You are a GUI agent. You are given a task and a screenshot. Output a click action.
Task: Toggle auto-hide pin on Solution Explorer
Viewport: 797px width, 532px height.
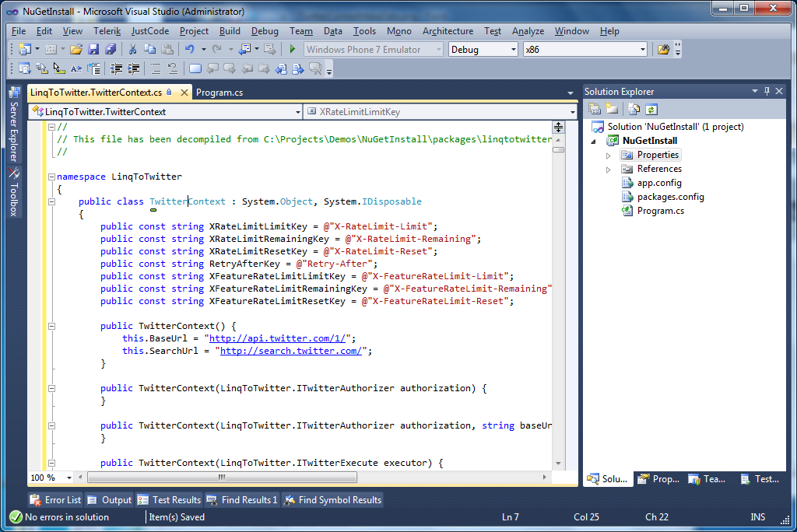tap(767, 91)
